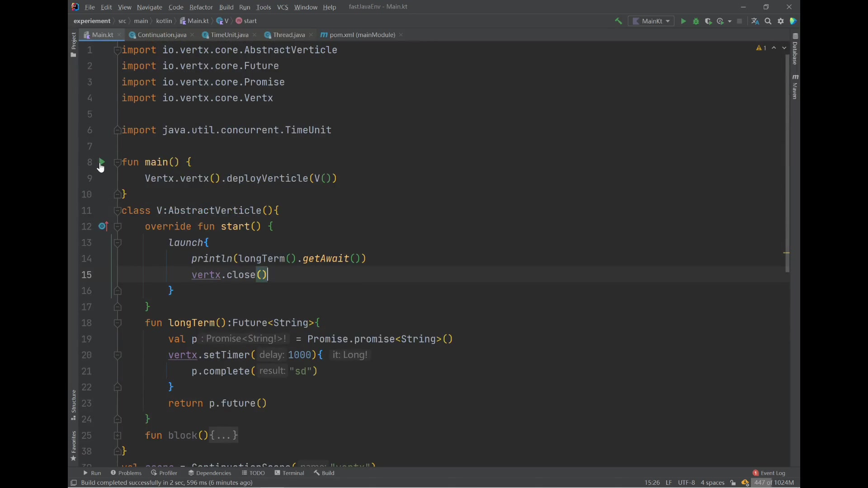The width and height of the screenshot is (868, 488).
Task: Toggle read-only lock icon in status bar
Action: tap(733, 483)
